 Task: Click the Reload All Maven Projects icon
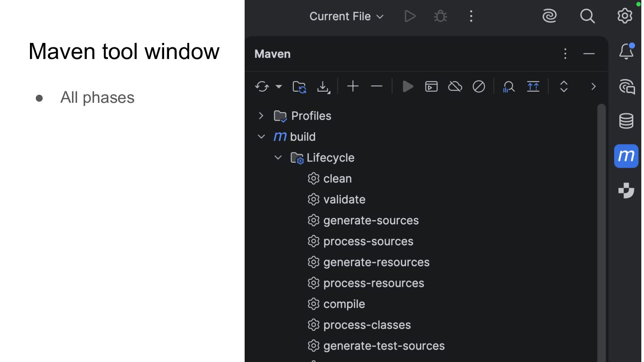point(262,86)
